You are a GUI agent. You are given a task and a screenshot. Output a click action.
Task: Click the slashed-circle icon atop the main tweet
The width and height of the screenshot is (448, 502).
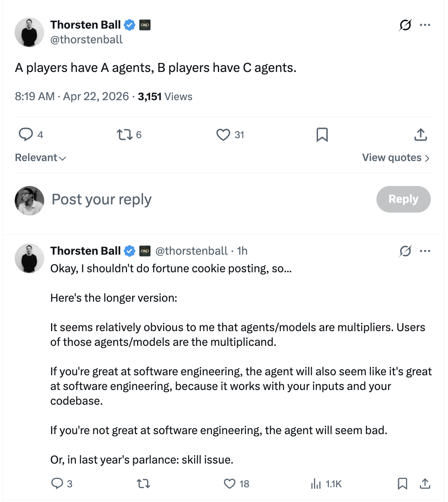[404, 25]
